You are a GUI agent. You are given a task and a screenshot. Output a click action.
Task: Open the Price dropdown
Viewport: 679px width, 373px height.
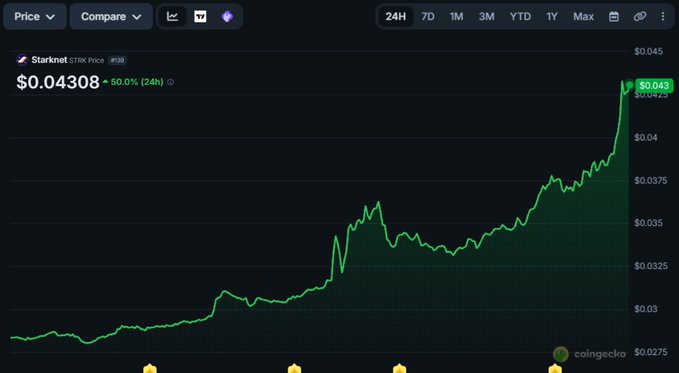[x=35, y=16]
